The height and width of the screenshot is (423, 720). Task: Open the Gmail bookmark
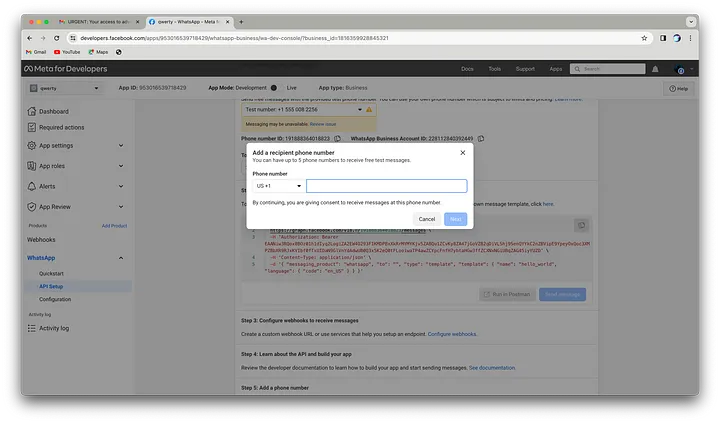coord(36,52)
